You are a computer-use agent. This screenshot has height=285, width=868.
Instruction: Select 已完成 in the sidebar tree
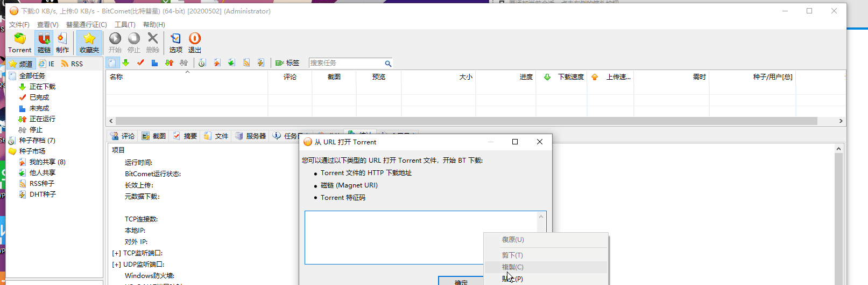(39, 98)
